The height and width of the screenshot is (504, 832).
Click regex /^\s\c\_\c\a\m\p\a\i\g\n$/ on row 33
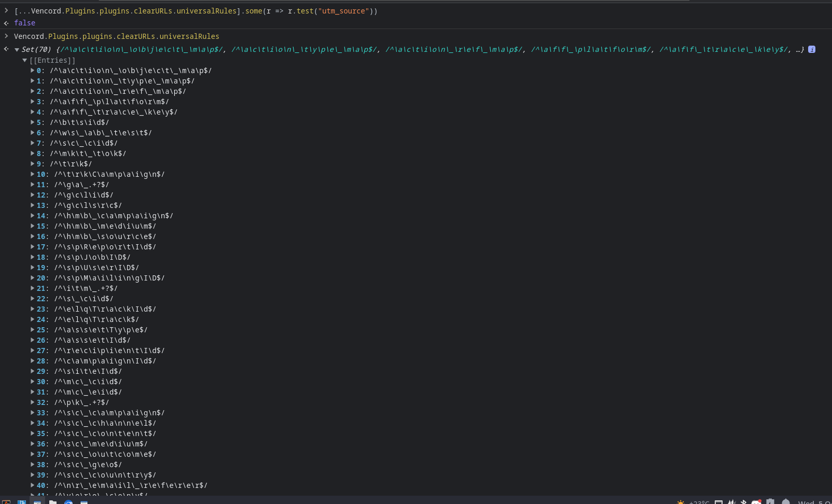[109, 413]
